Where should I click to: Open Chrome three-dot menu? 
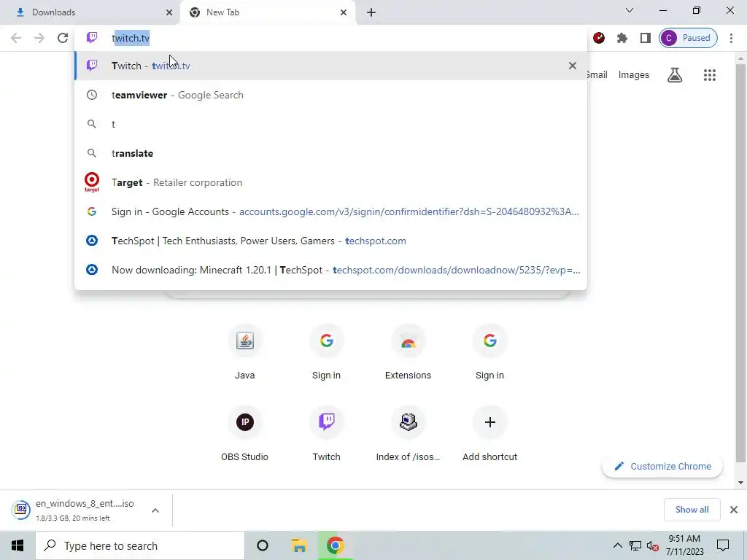[x=731, y=38]
